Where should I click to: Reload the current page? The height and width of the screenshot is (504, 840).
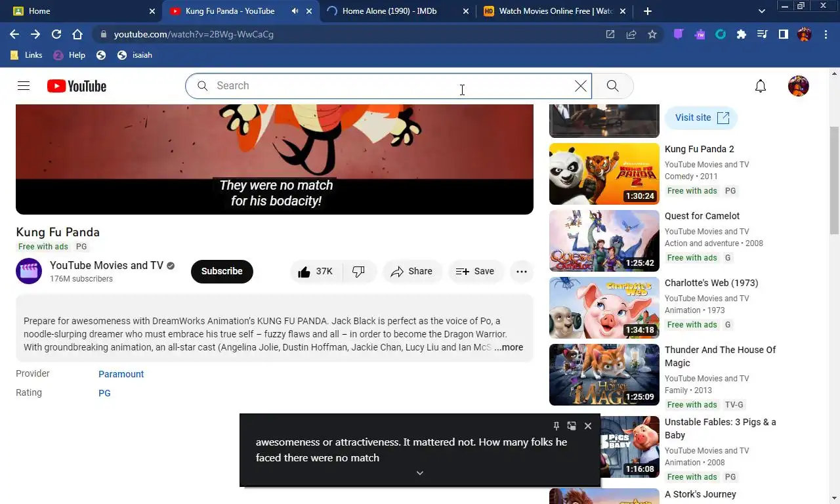pyautogui.click(x=56, y=34)
